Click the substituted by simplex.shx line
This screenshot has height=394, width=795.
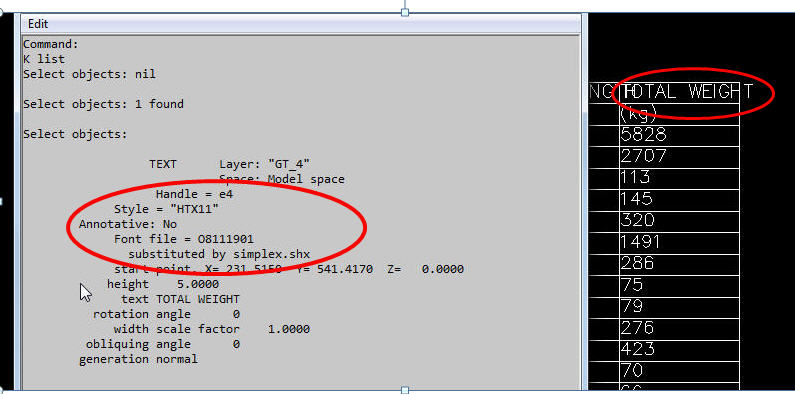[219, 254]
